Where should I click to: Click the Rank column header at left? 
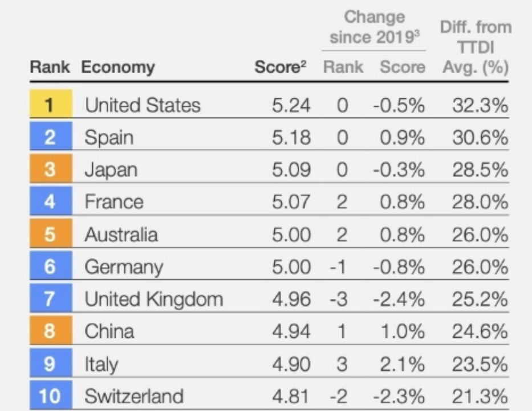pyautogui.click(x=50, y=67)
